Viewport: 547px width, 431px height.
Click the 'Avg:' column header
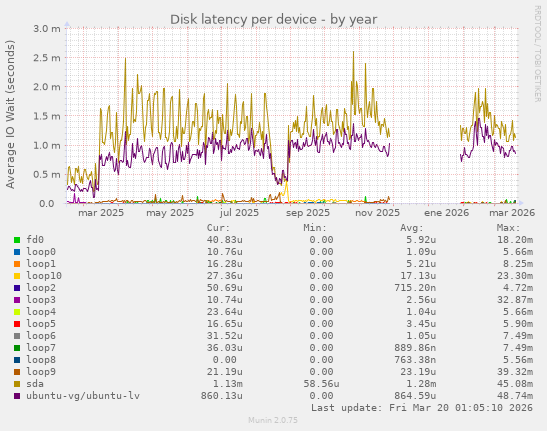(x=412, y=228)
